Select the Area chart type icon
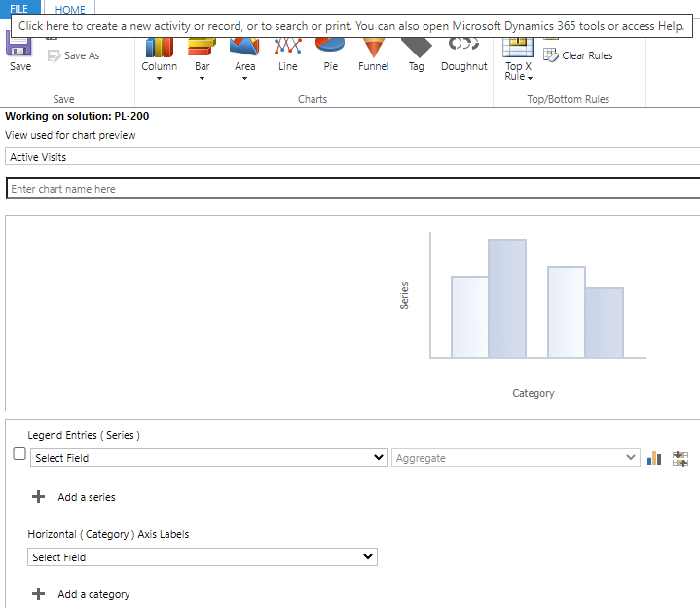700x608 pixels. pyautogui.click(x=244, y=48)
